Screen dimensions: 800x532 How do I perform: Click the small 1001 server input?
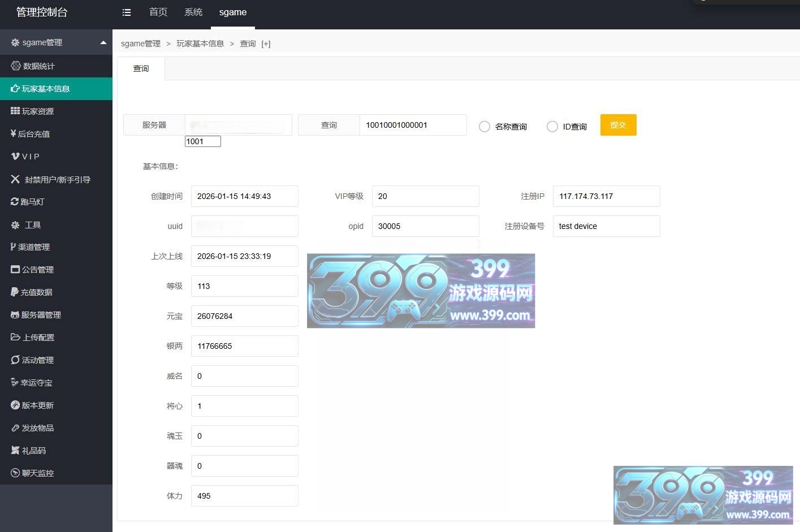(x=203, y=141)
